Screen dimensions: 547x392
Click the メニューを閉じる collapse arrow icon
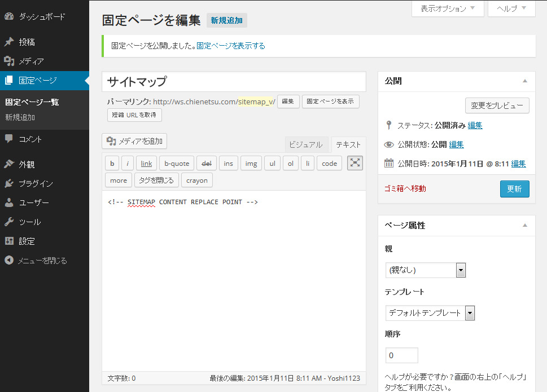9,260
